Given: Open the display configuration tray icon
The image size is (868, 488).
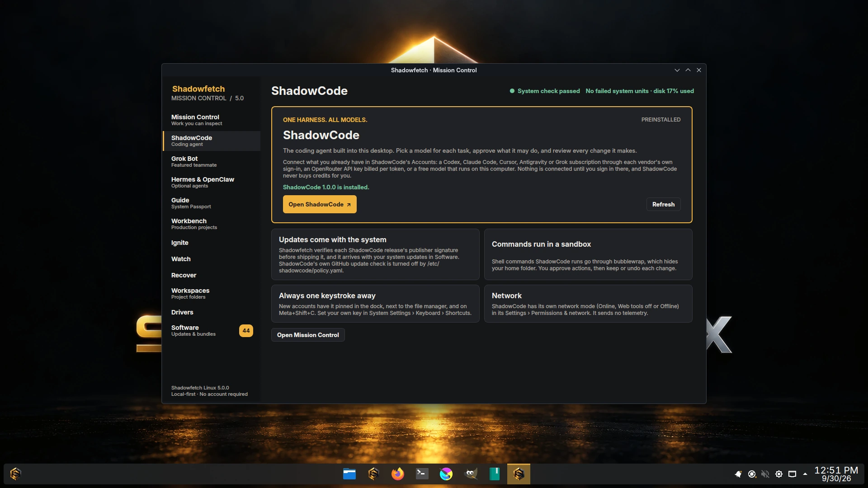Looking at the screenshot, I should click(x=793, y=474).
